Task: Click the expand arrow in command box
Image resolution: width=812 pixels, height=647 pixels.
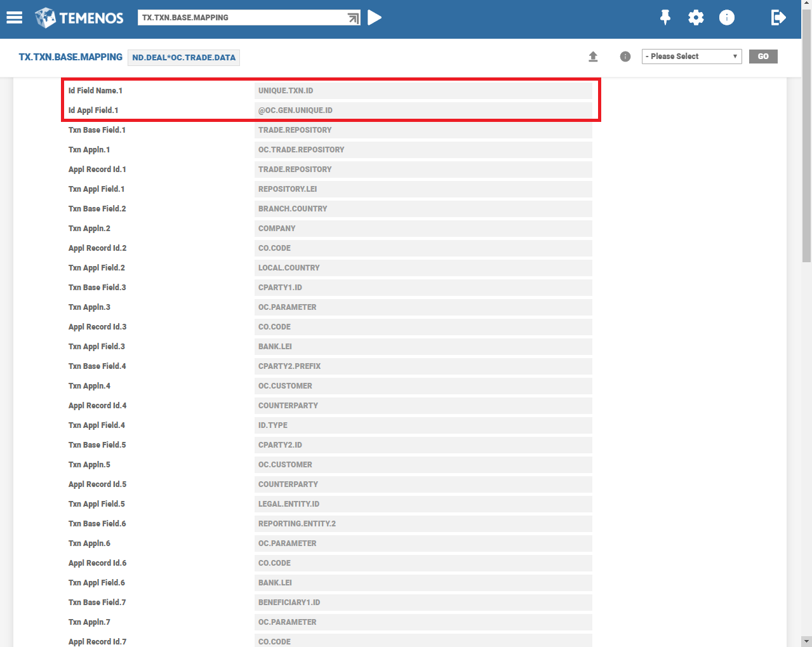Action: tap(353, 18)
